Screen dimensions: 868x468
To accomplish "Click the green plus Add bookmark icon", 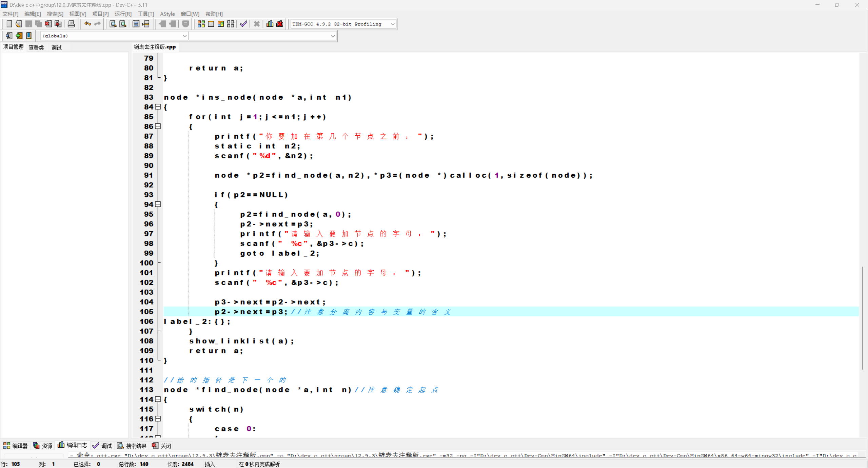I will tap(19, 36).
